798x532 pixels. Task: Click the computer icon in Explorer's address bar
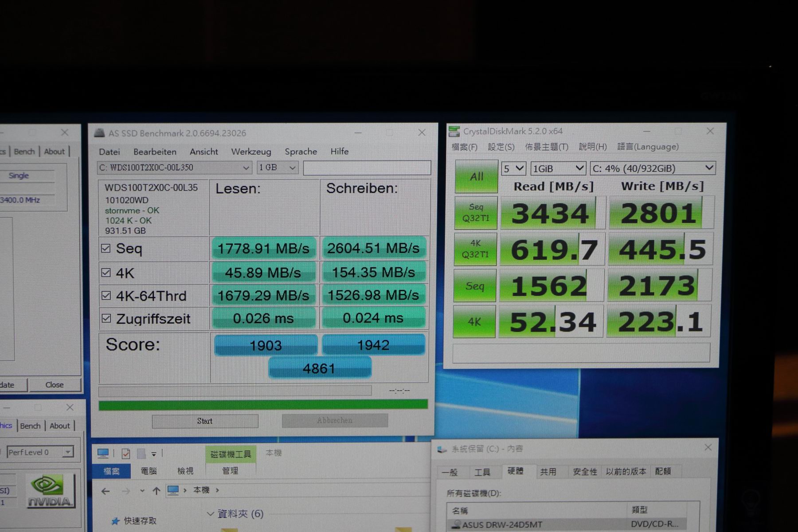coord(173,490)
